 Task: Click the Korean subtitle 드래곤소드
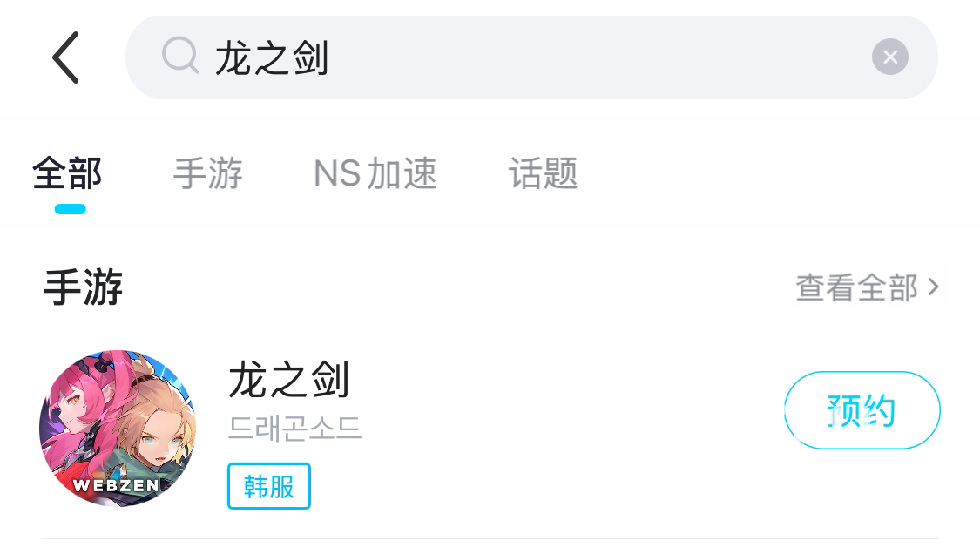[x=295, y=429]
